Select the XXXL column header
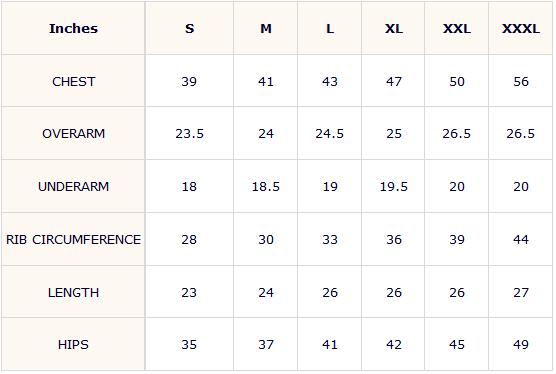 tap(521, 28)
